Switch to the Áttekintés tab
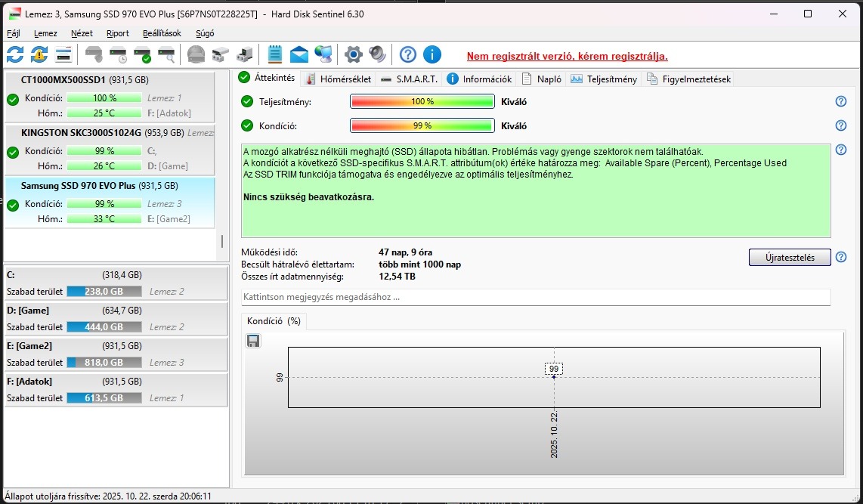The height and width of the screenshot is (504, 863). click(267, 78)
